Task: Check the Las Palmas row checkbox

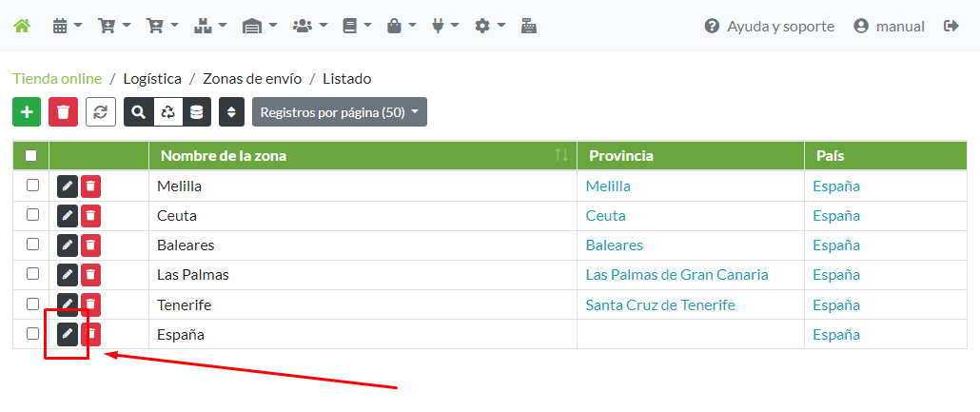Action: [32, 273]
